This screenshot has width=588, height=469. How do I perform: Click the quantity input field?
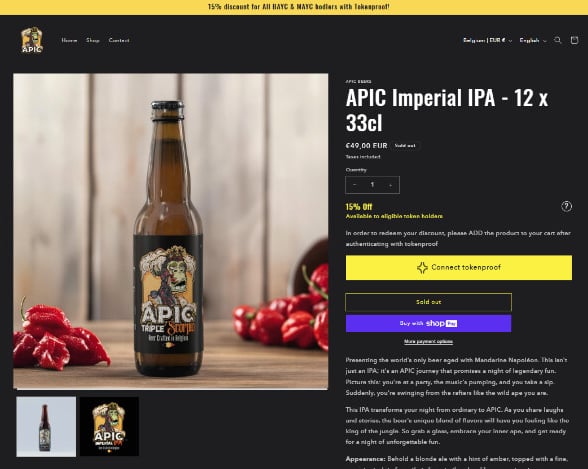[372, 185]
